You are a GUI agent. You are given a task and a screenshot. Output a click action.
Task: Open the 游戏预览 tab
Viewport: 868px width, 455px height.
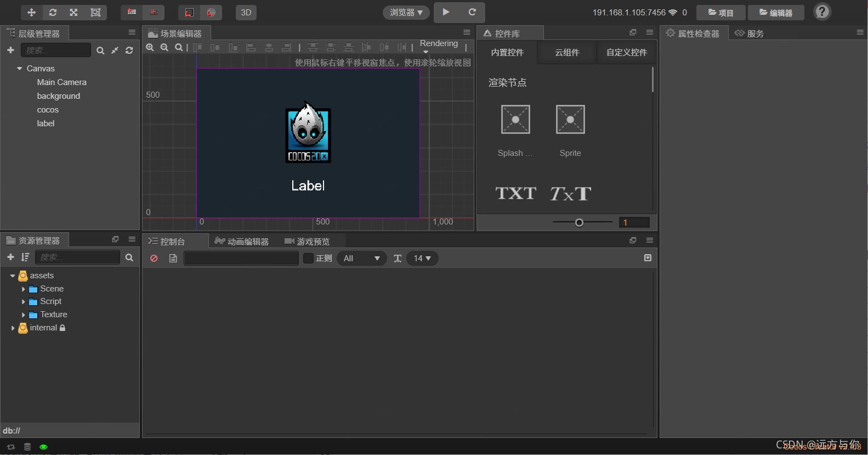[x=307, y=241]
